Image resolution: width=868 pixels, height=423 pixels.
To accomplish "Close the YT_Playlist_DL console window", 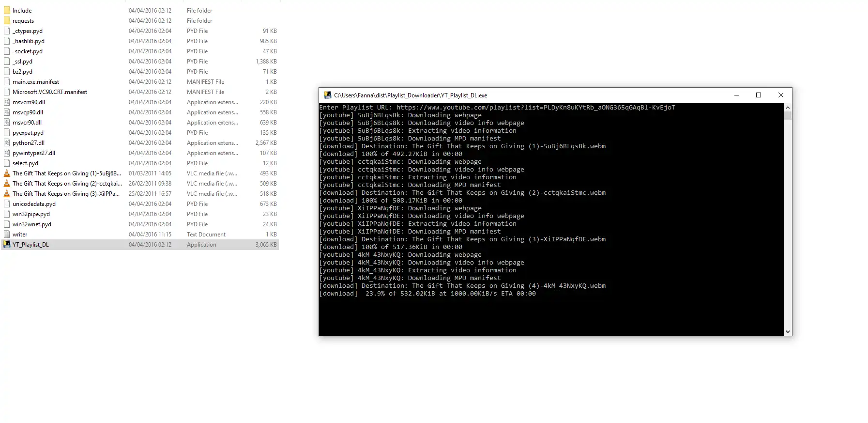I will 780,95.
